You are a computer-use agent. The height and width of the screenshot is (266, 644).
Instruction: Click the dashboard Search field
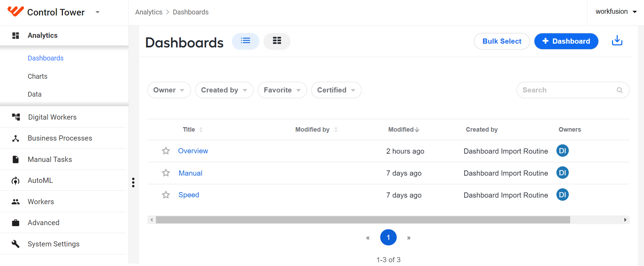point(573,90)
